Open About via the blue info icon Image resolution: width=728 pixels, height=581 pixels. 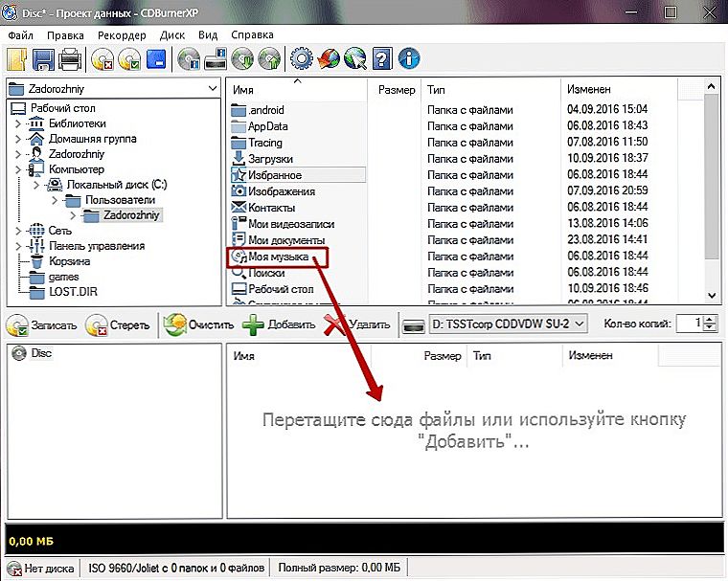click(x=409, y=59)
